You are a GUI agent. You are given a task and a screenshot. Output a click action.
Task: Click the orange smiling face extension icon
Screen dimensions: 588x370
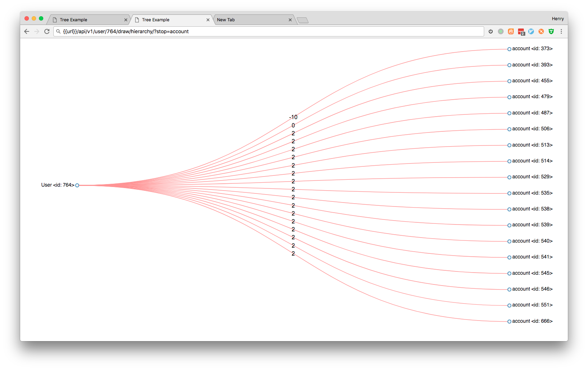511,31
